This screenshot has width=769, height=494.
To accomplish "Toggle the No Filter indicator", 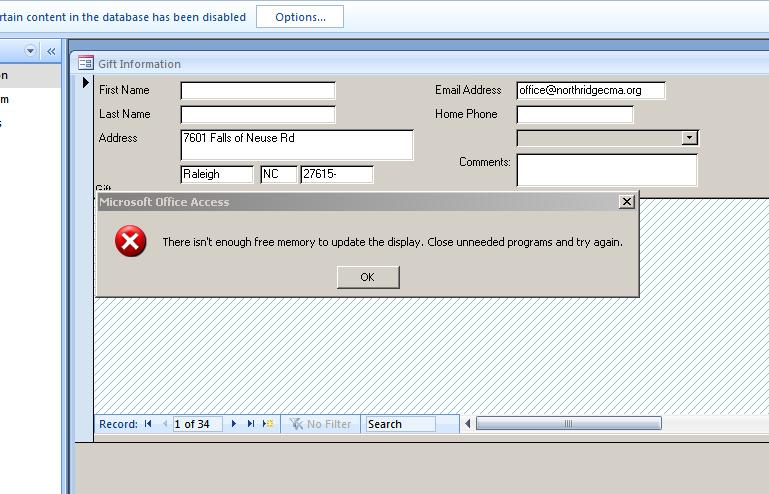I will click(321, 424).
